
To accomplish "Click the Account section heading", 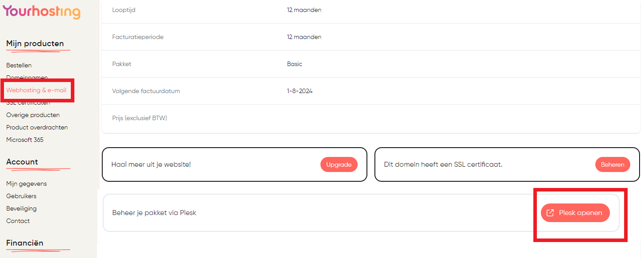I will (x=22, y=162).
